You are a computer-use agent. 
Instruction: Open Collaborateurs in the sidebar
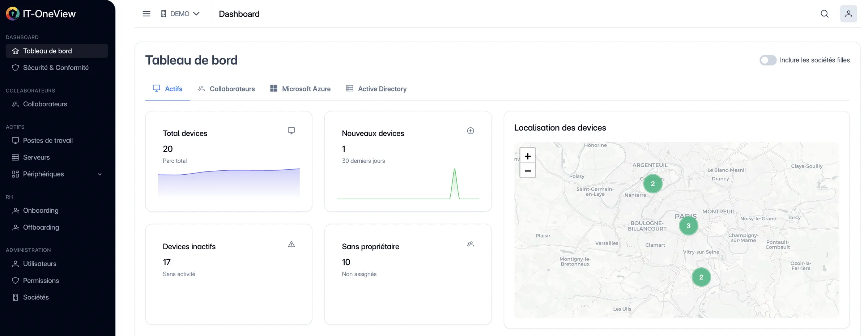[x=57, y=104]
